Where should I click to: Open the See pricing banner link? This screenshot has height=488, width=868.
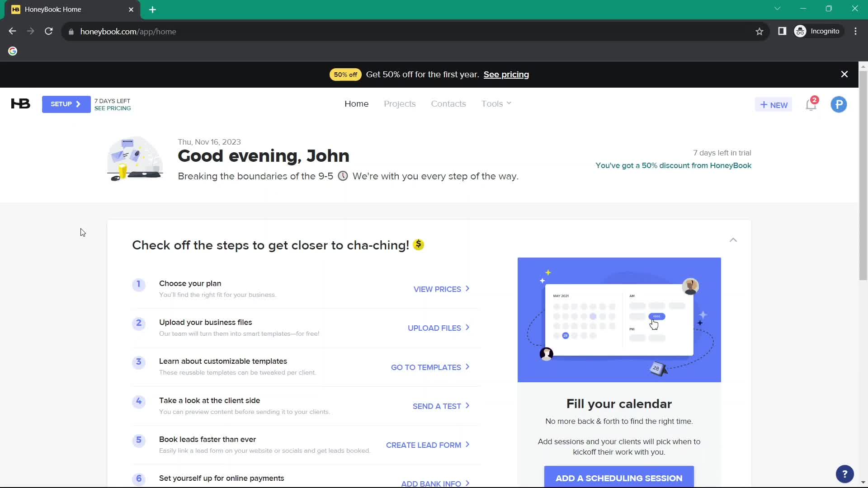506,75
